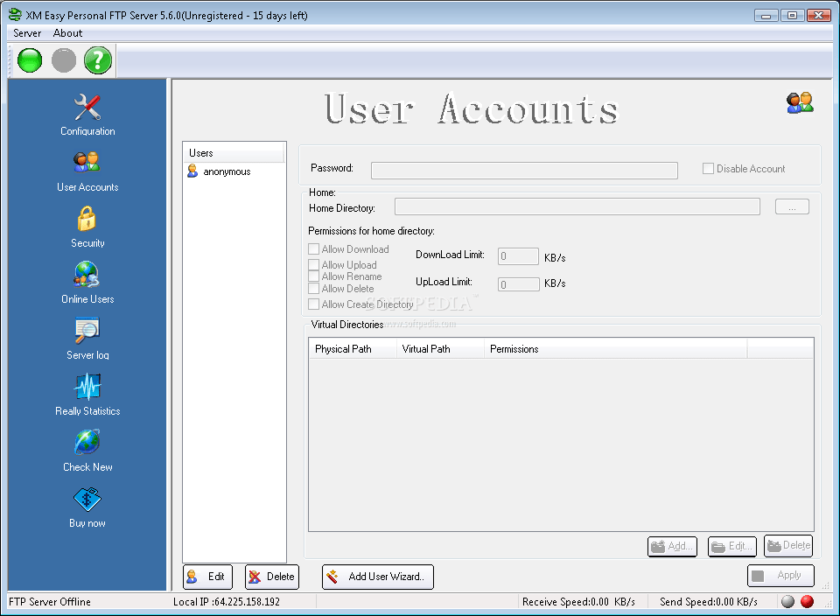Image resolution: width=840 pixels, height=616 pixels.
Task: Click the Edit user button
Action: [x=208, y=577]
